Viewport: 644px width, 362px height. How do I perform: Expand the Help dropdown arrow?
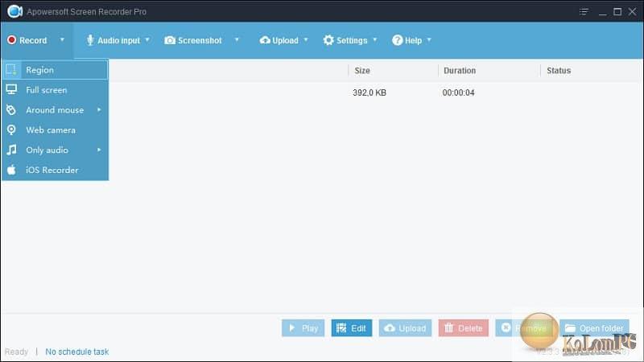coord(429,39)
